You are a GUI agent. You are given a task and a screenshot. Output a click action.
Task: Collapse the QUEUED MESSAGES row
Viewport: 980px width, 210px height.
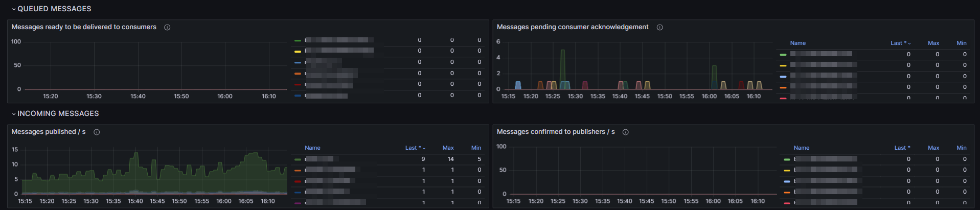(14, 9)
